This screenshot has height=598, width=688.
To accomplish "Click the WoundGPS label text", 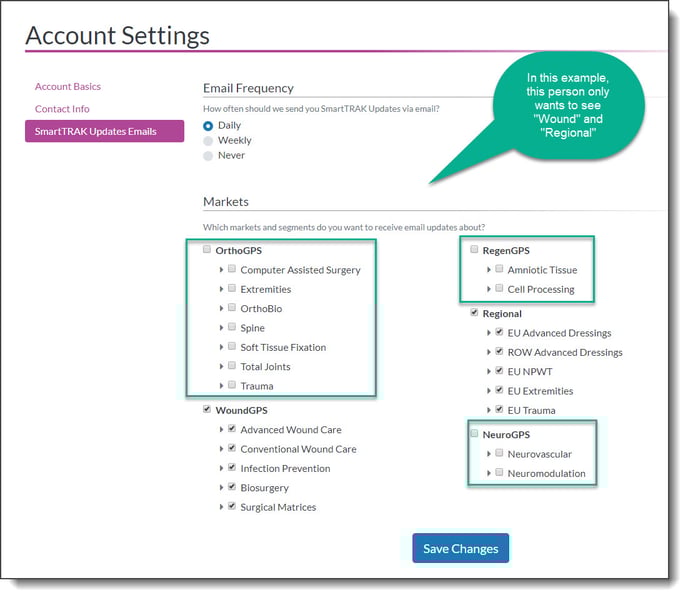I will click(241, 410).
